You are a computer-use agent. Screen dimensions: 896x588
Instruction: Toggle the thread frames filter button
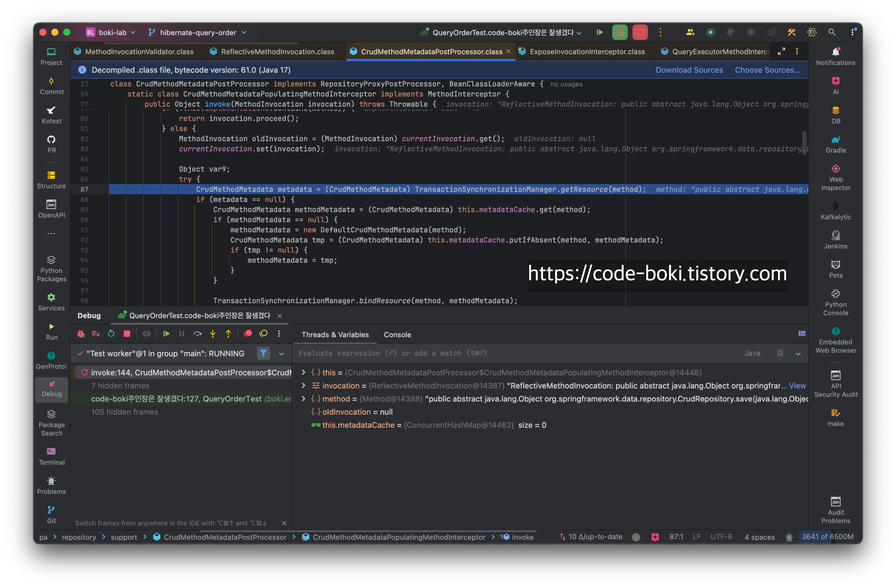[x=263, y=353]
